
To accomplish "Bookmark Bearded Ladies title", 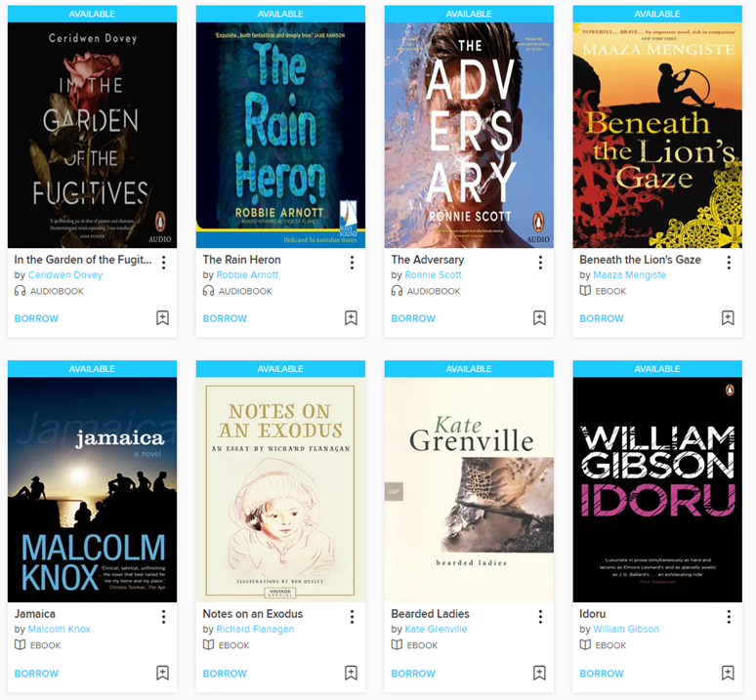I will pyautogui.click(x=539, y=673).
